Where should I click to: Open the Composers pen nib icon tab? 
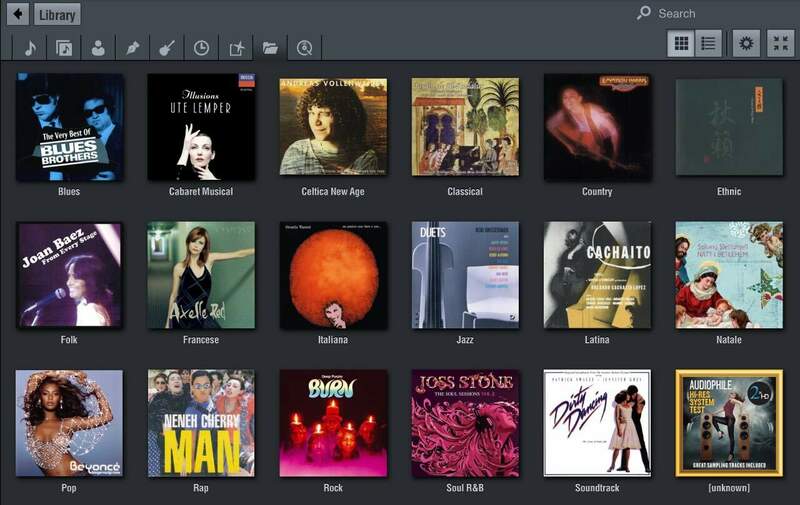pos(132,47)
